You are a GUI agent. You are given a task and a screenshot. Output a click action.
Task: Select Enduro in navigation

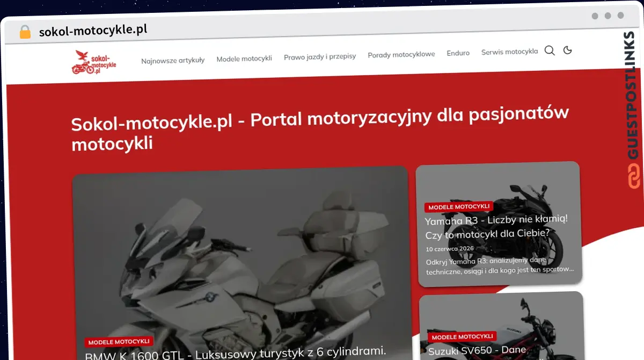pos(458,53)
